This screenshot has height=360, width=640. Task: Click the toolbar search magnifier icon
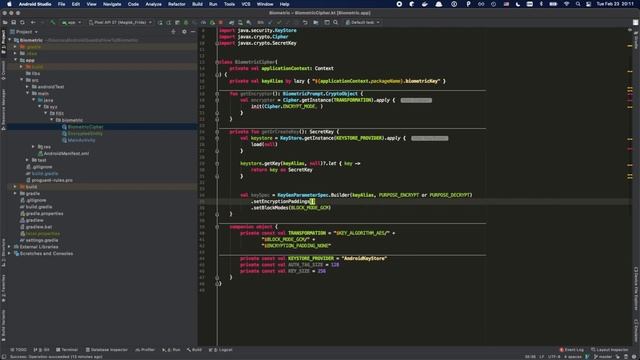tap(336, 22)
